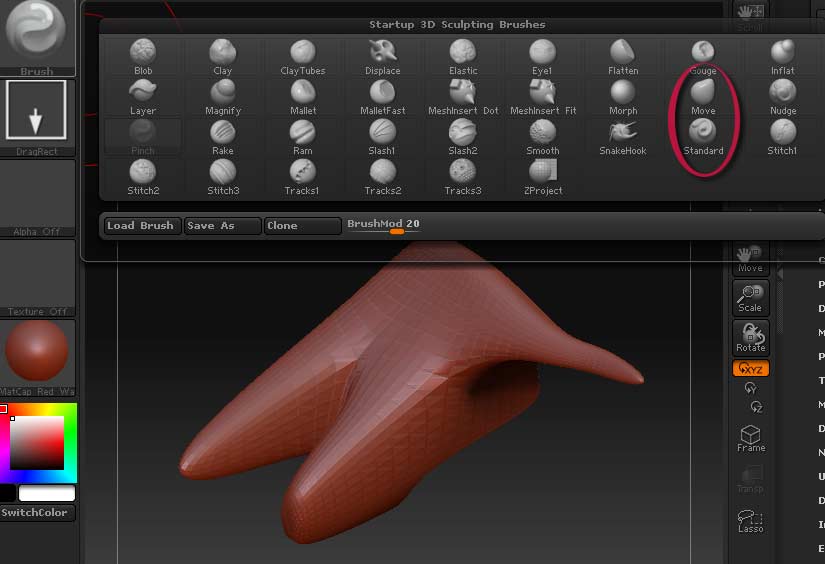
Task: Click the Clone brush button
Action: pyautogui.click(x=302, y=226)
